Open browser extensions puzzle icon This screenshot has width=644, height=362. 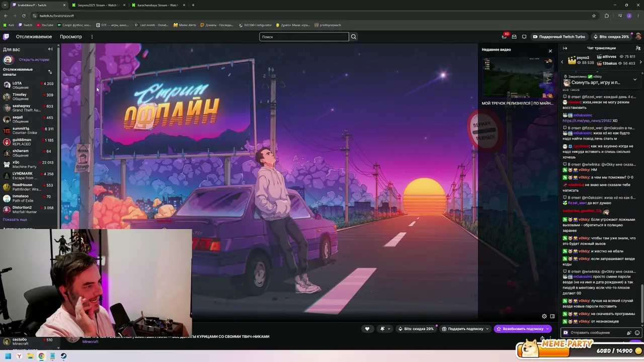(x=606, y=16)
